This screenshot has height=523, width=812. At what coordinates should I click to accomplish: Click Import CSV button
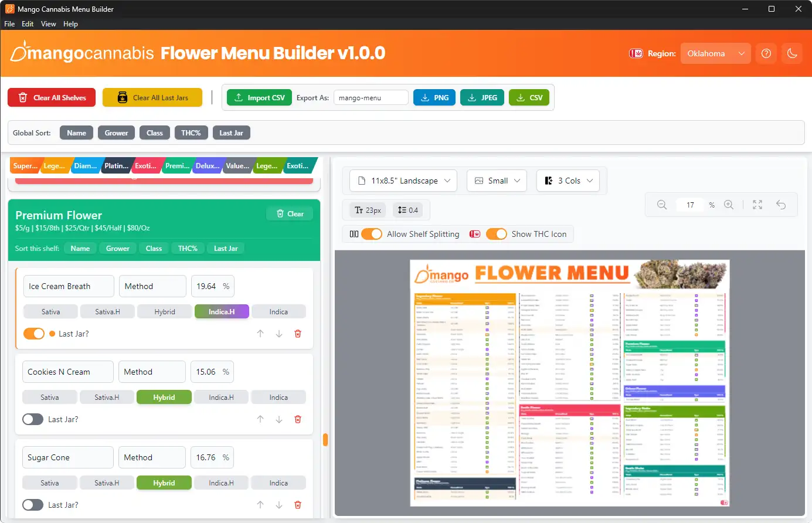[x=259, y=97]
